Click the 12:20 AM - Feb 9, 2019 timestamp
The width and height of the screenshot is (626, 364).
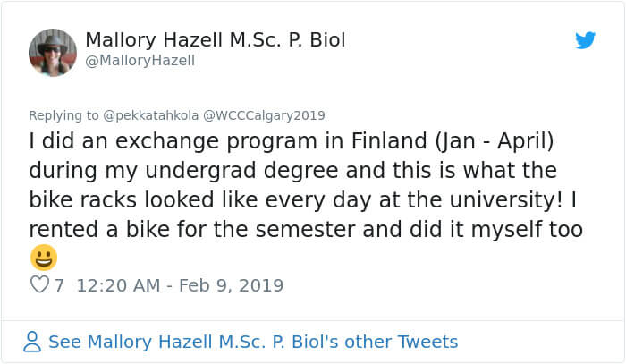[181, 286]
